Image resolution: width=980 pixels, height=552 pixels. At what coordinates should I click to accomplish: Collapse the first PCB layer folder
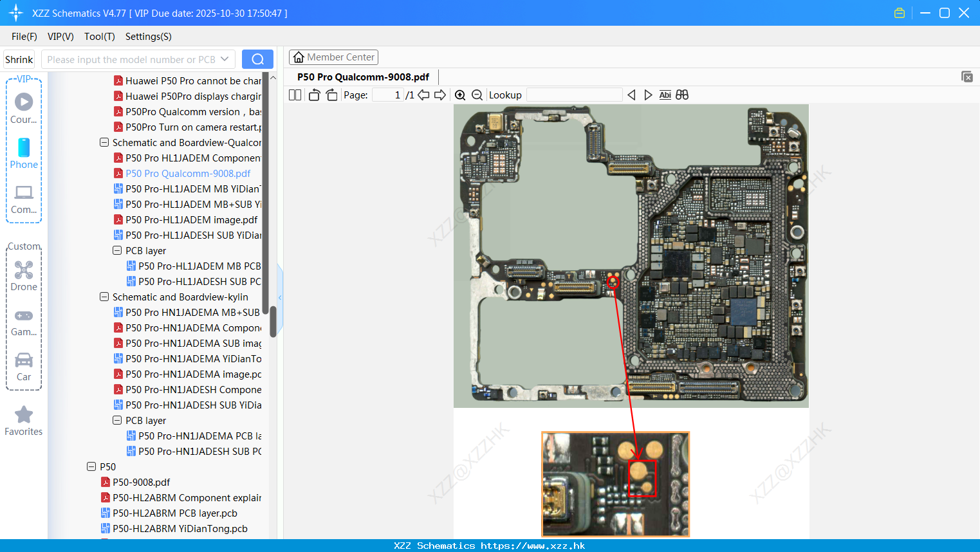click(x=117, y=250)
